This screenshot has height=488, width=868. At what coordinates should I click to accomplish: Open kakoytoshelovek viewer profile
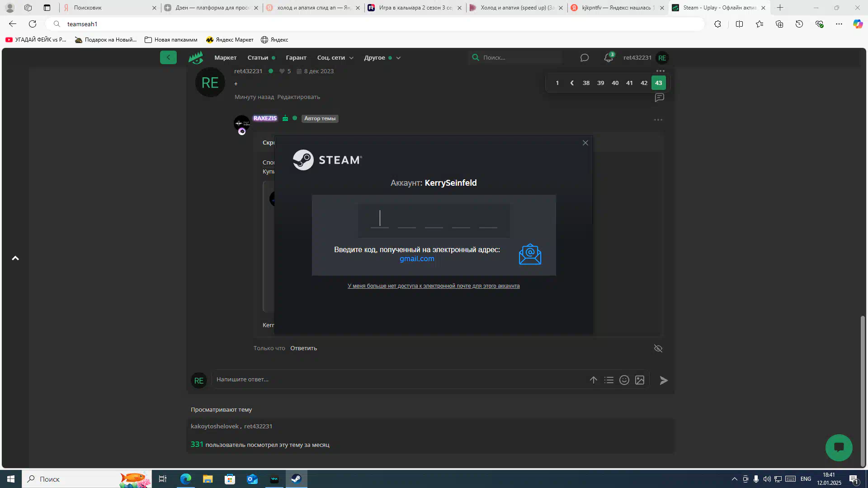click(215, 427)
